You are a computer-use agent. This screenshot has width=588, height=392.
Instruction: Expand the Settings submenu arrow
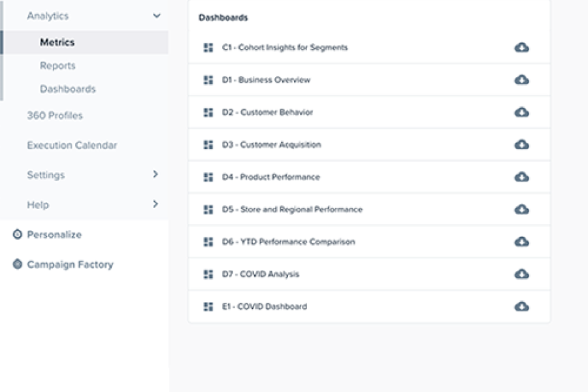pyautogui.click(x=155, y=174)
